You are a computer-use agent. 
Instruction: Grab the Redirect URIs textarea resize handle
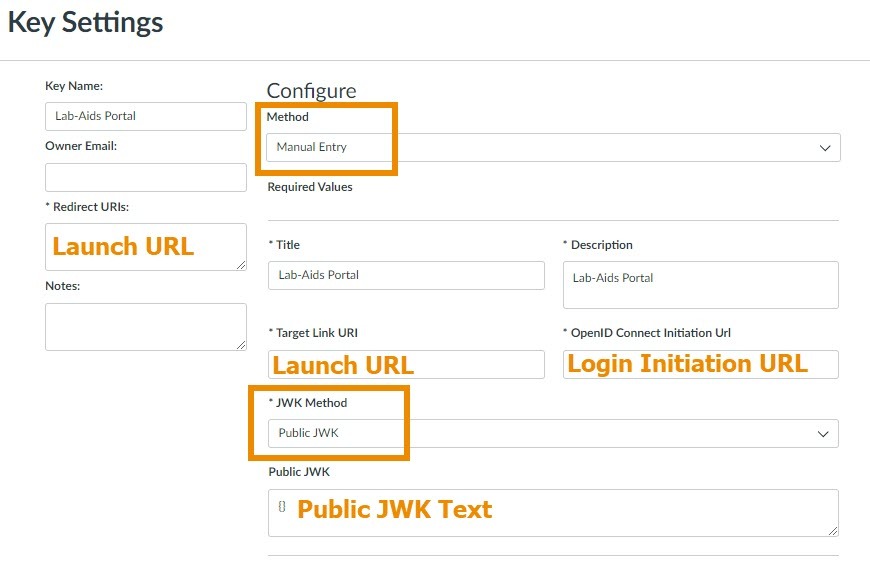[241, 265]
